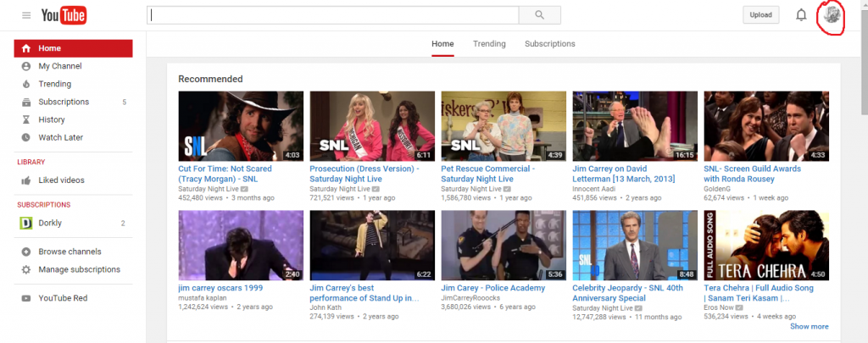Image resolution: width=868 pixels, height=343 pixels.
Task: Open My Channel in sidebar
Action: click(73, 66)
